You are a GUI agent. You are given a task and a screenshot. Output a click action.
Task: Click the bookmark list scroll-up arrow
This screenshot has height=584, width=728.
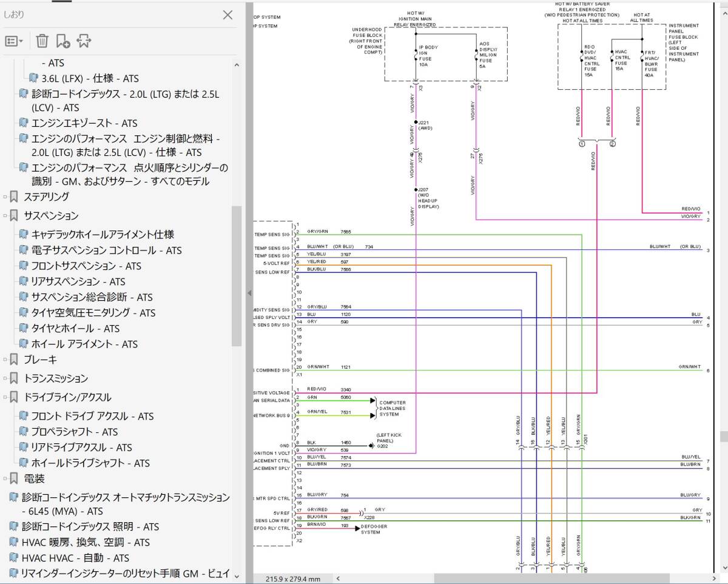tap(237, 65)
